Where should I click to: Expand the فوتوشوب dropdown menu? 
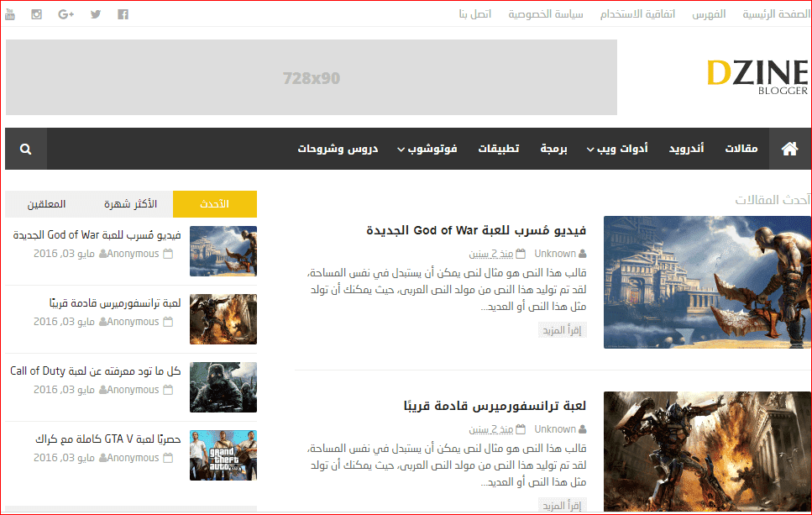point(427,150)
